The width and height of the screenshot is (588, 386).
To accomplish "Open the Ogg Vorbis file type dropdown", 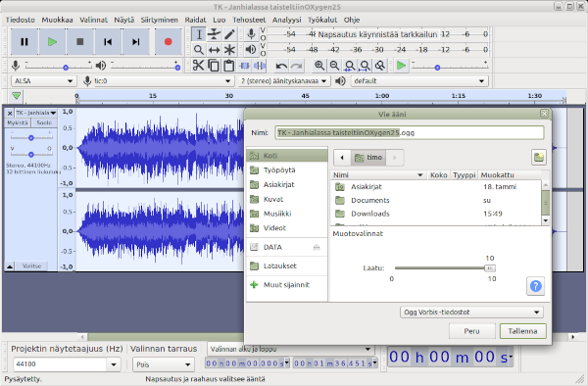I will point(471,313).
